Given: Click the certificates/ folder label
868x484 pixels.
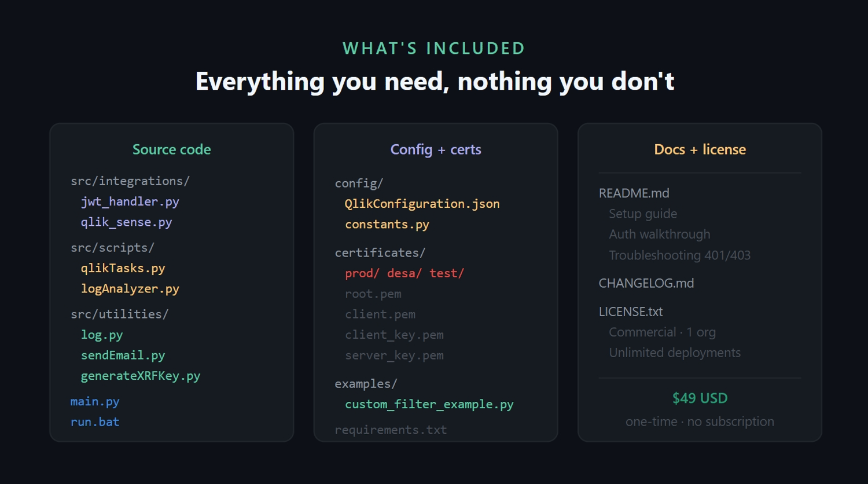Looking at the screenshot, I should pyautogui.click(x=380, y=252).
